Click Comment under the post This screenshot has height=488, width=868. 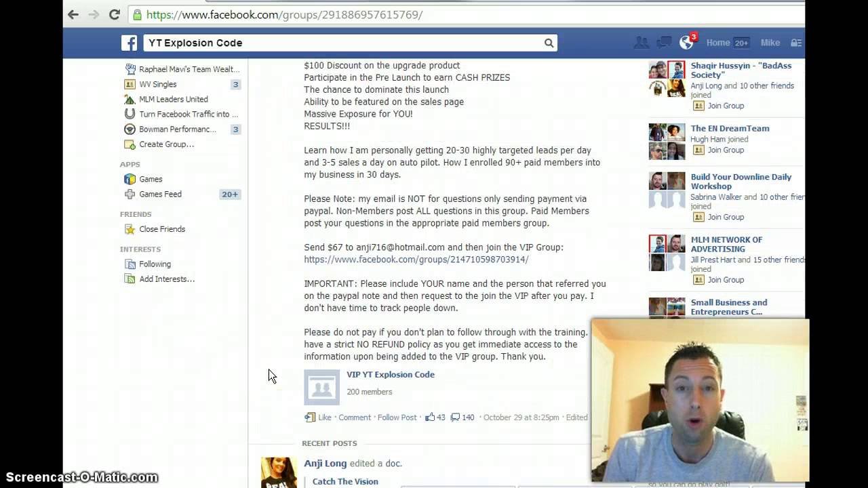click(355, 418)
